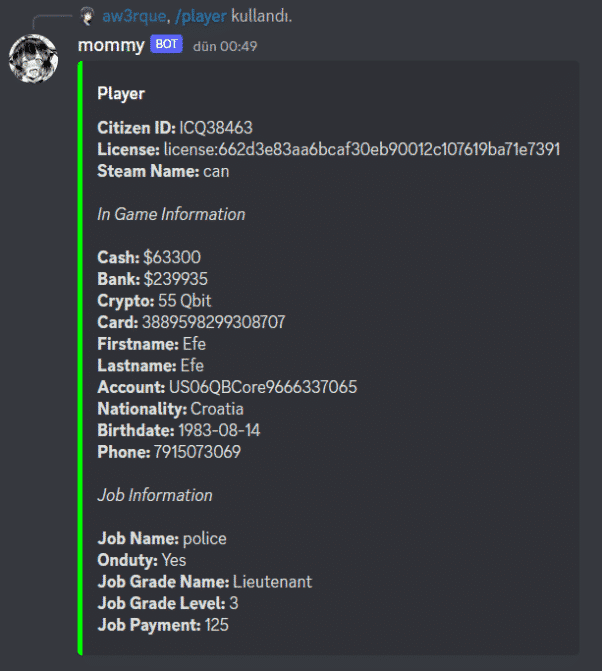Viewport: 602px width, 671px height.
Task: Click the small aw3rque reply avatar
Action: [x=88, y=16]
